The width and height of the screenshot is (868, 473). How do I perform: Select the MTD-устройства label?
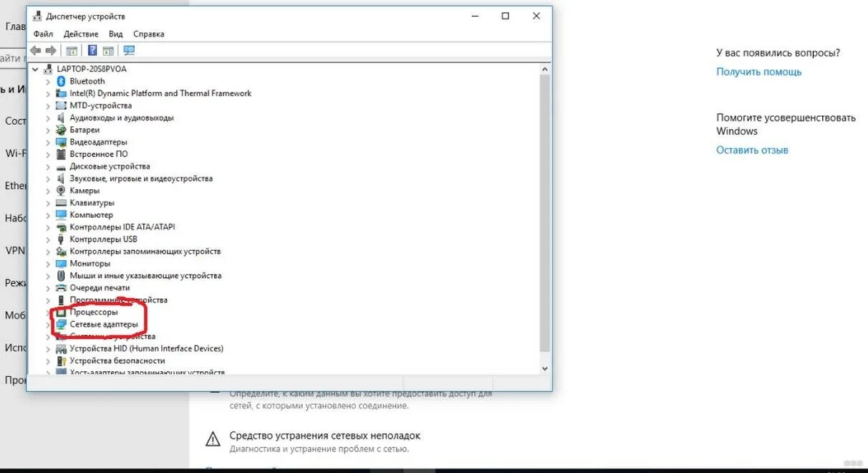[x=101, y=105]
